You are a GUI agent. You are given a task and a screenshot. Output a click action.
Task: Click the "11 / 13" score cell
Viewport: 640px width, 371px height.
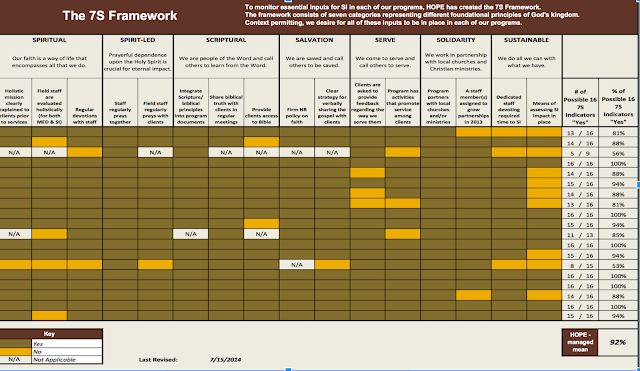(x=580, y=235)
